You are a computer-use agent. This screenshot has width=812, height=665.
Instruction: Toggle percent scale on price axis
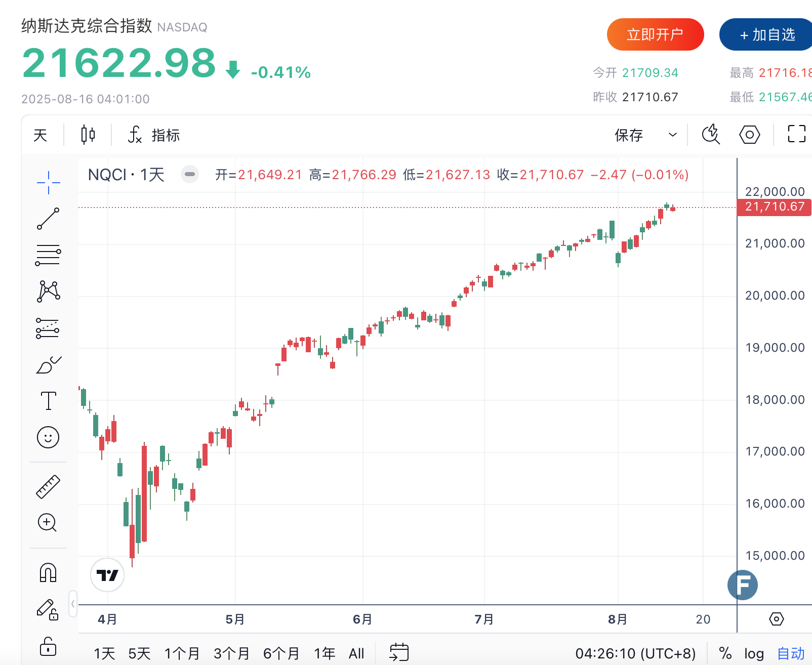[725, 653]
